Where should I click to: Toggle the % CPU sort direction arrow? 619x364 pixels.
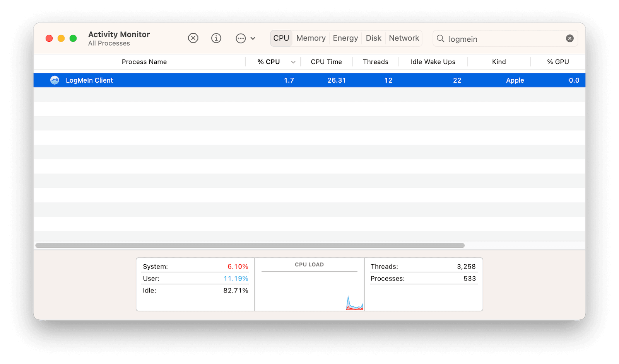pyautogui.click(x=293, y=62)
